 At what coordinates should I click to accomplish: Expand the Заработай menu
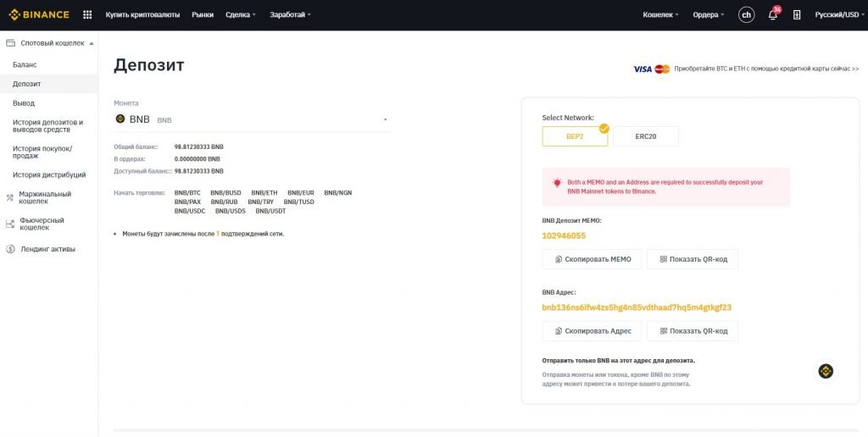click(290, 15)
